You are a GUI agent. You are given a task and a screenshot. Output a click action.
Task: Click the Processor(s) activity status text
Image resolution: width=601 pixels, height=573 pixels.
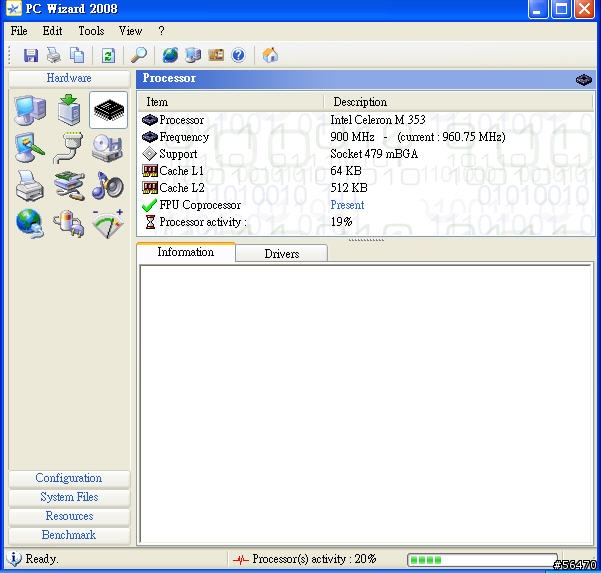click(314, 559)
